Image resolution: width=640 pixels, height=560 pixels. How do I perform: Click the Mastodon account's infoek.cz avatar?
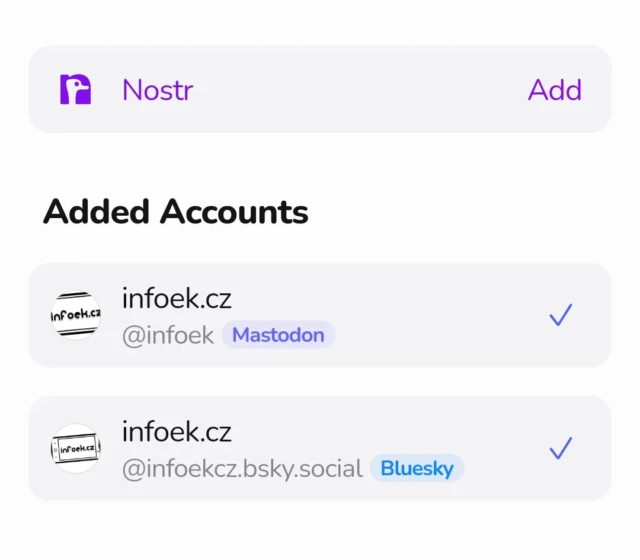pyautogui.click(x=76, y=315)
